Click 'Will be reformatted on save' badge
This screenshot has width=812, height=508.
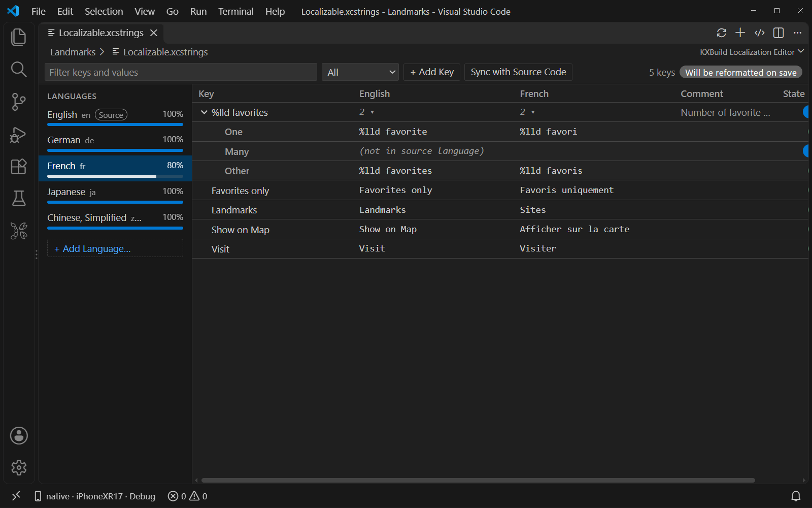pyautogui.click(x=741, y=73)
